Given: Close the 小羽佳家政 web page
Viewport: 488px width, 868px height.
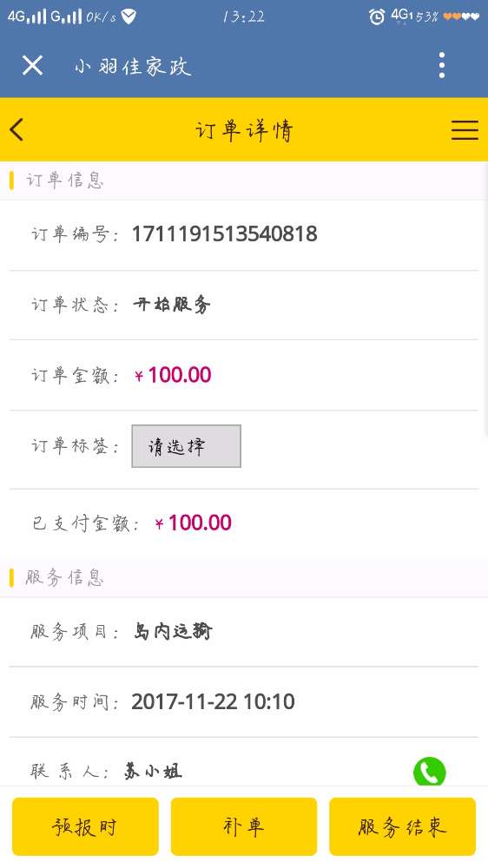Looking at the screenshot, I should tap(32, 66).
